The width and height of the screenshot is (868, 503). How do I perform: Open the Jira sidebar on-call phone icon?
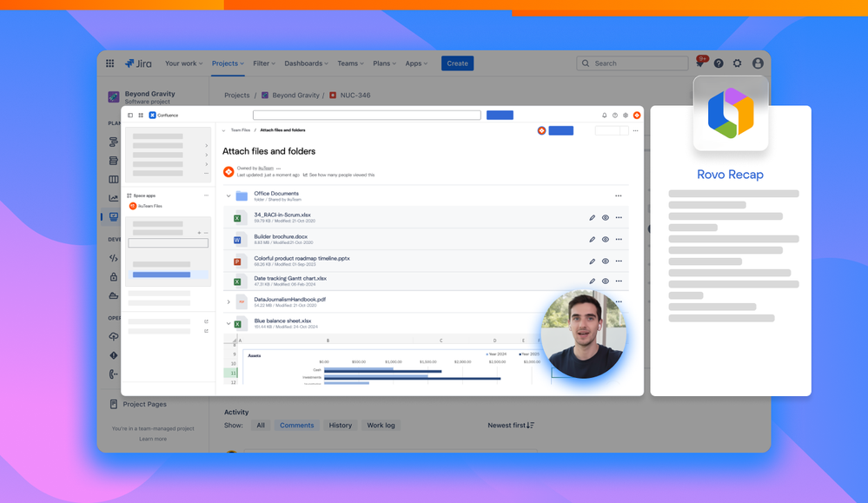[114, 374]
